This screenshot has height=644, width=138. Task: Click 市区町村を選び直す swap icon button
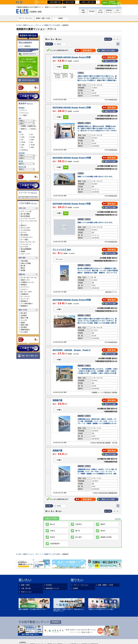pos(28,80)
